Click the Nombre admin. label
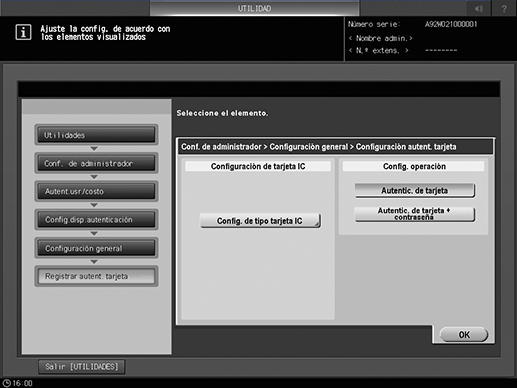The width and height of the screenshot is (517, 388). [381, 38]
